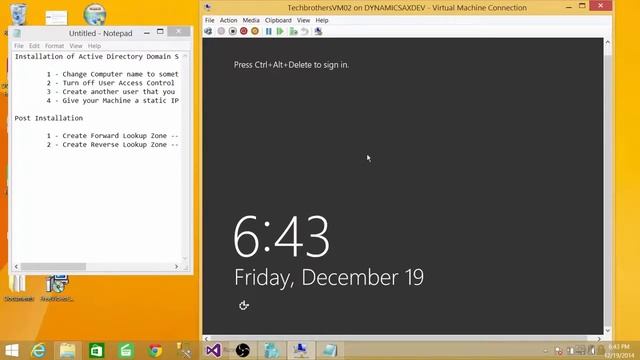The width and height of the screenshot is (640, 360).
Task: Open the Windows Store taskbar icon
Action: (97, 351)
